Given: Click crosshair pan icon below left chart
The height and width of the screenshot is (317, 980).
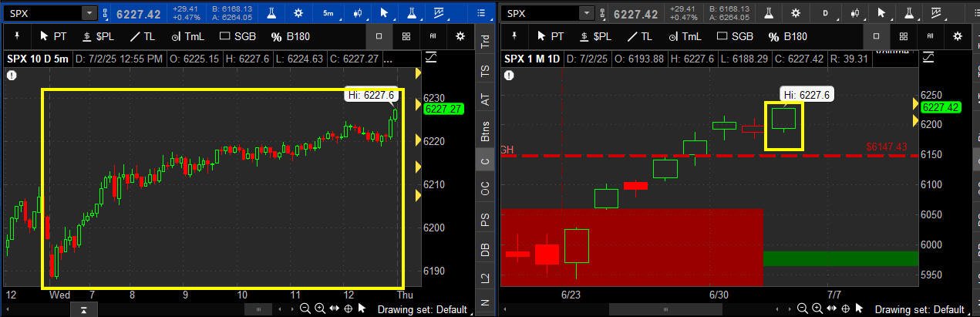Looking at the screenshot, I should pyautogui.click(x=348, y=309).
